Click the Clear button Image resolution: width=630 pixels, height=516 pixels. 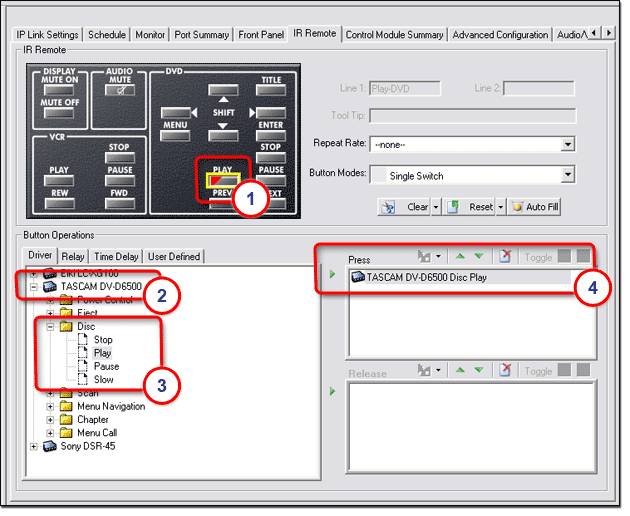[410, 207]
